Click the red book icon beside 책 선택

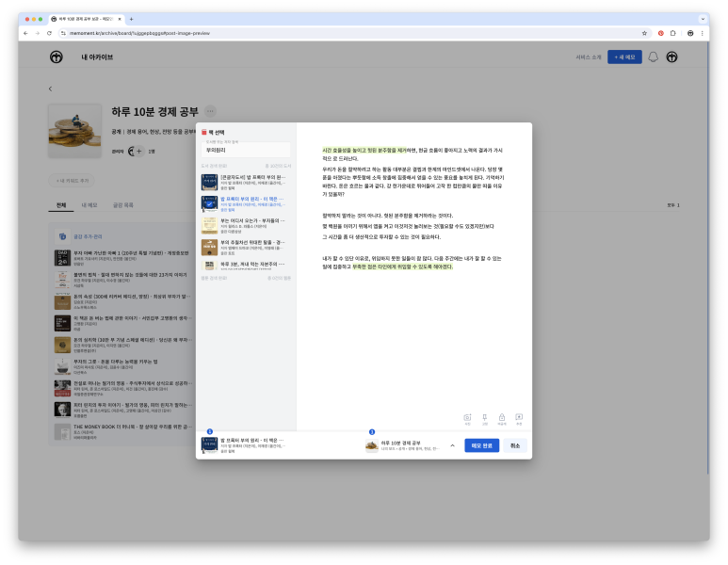coord(203,133)
